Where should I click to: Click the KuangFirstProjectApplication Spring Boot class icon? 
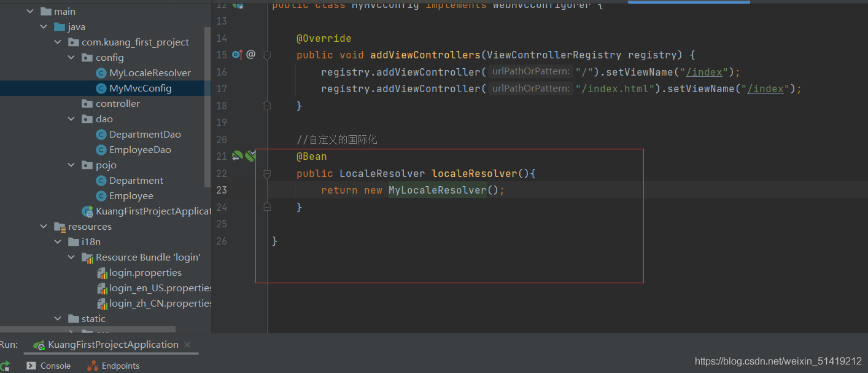point(88,211)
